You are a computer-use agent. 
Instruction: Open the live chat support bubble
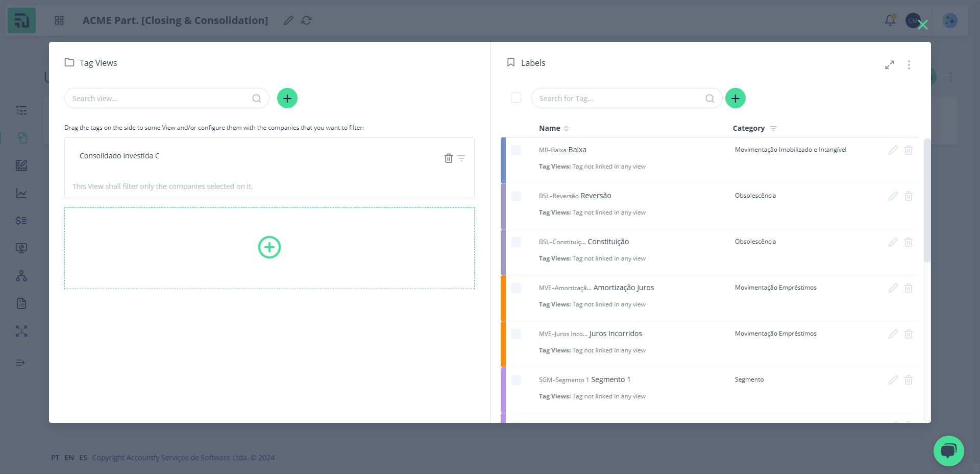pyautogui.click(x=949, y=451)
